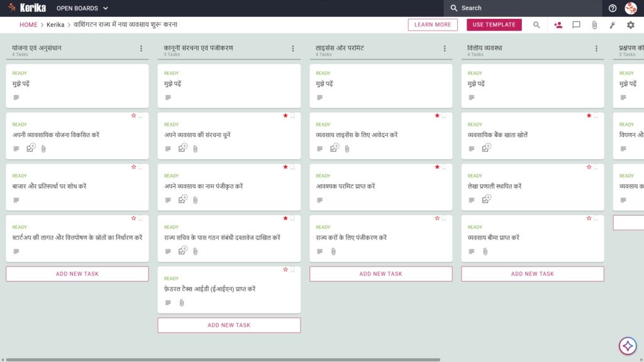
Task: Click the Kerika logo
Action: 26,8
